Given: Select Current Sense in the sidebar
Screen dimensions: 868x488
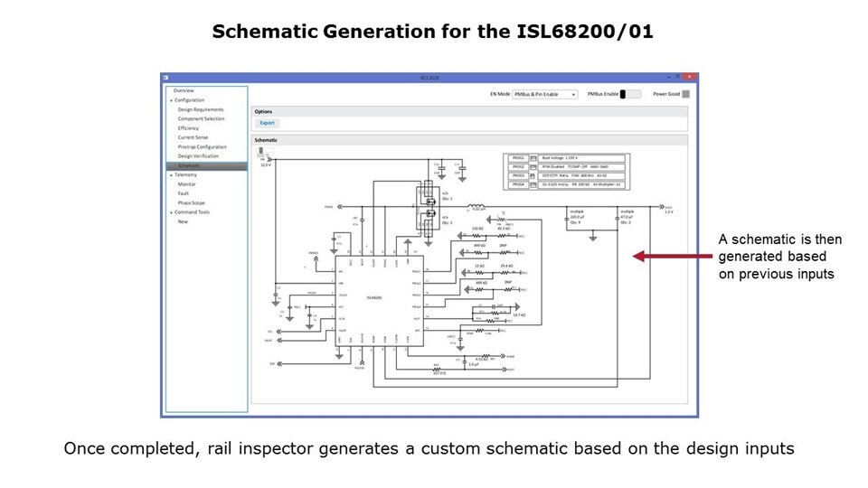Looking at the screenshot, I should tap(193, 137).
